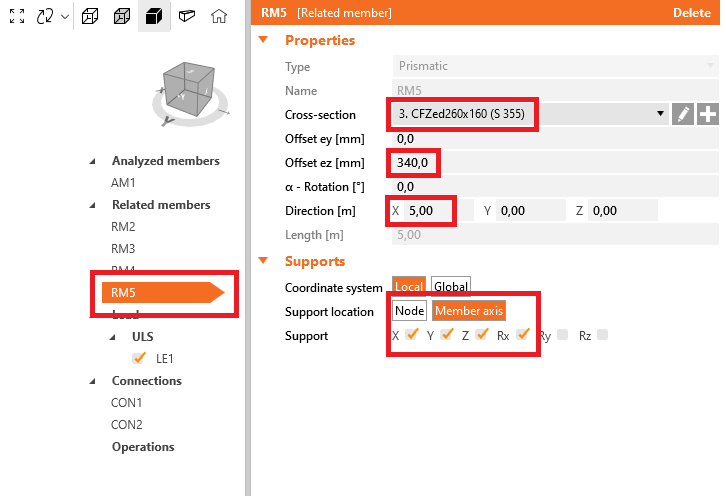
Task: Toggle the Y support checkbox
Action: (x=447, y=334)
